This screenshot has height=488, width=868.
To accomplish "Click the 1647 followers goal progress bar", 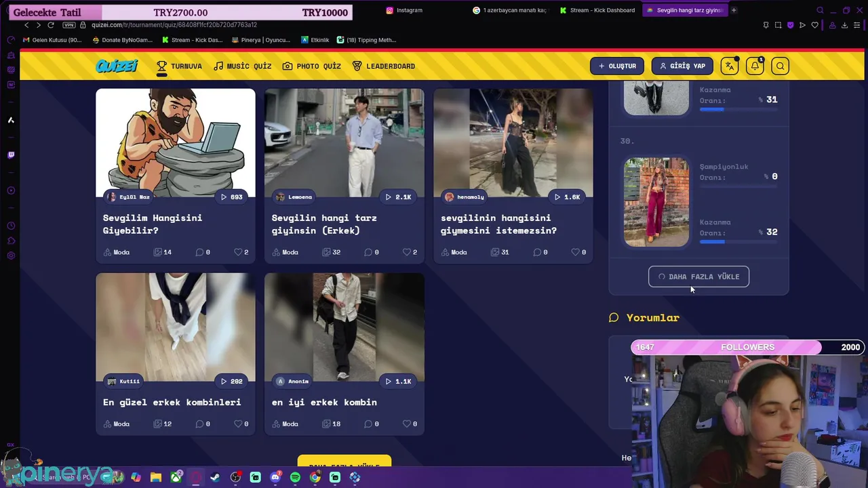I will (x=747, y=347).
